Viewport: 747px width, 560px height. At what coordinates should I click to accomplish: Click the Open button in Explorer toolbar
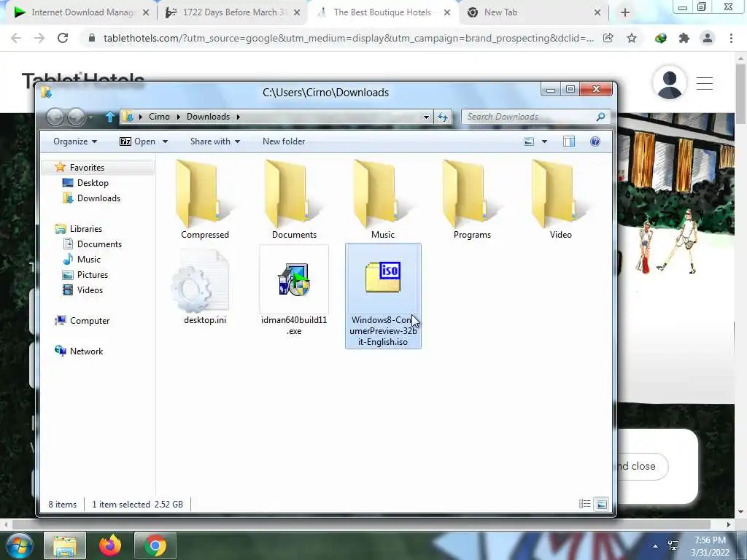137,141
